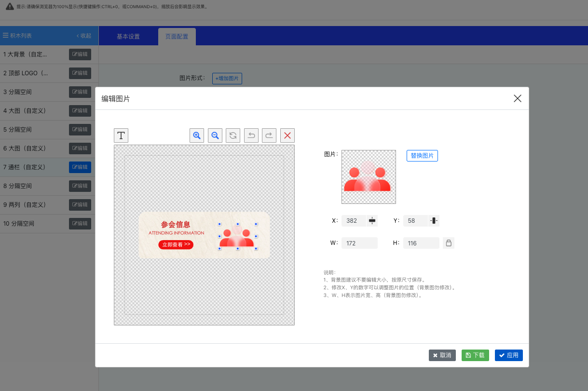
Task: Click the people image preview thumbnail
Action: click(x=369, y=177)
